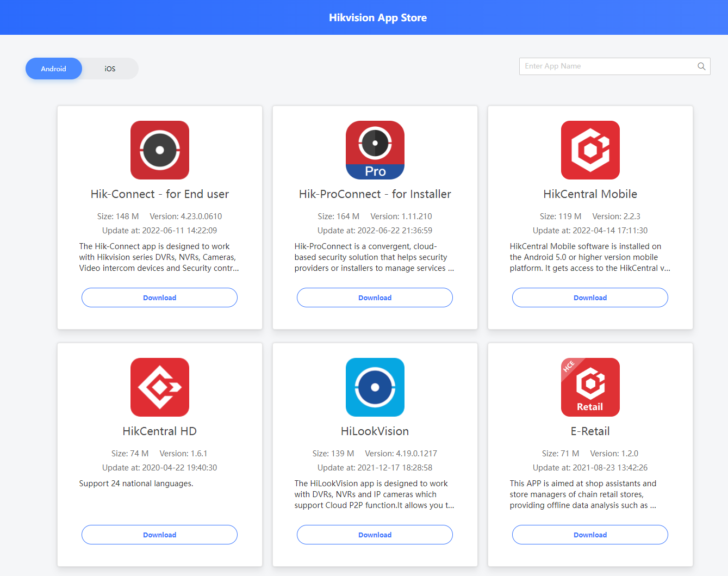
Task: Select the E-Retail app icon
Action: (590, 387)
